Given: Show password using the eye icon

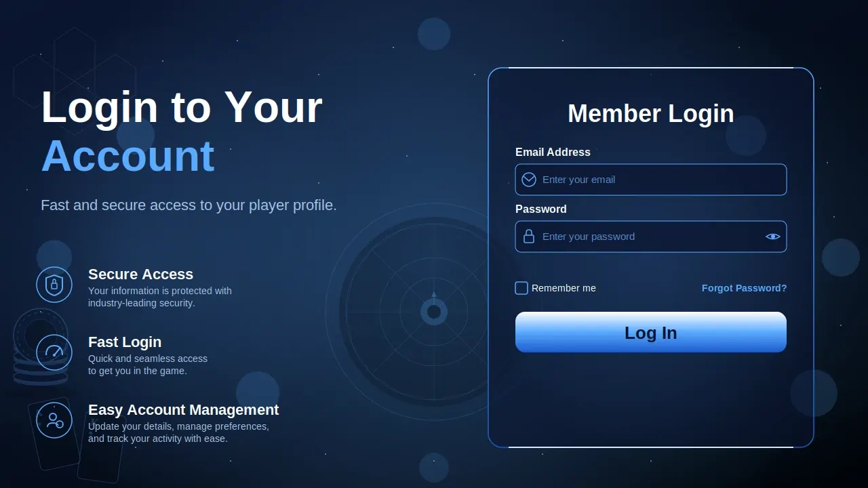Looking at the screenshot, I should click(773, 237).
